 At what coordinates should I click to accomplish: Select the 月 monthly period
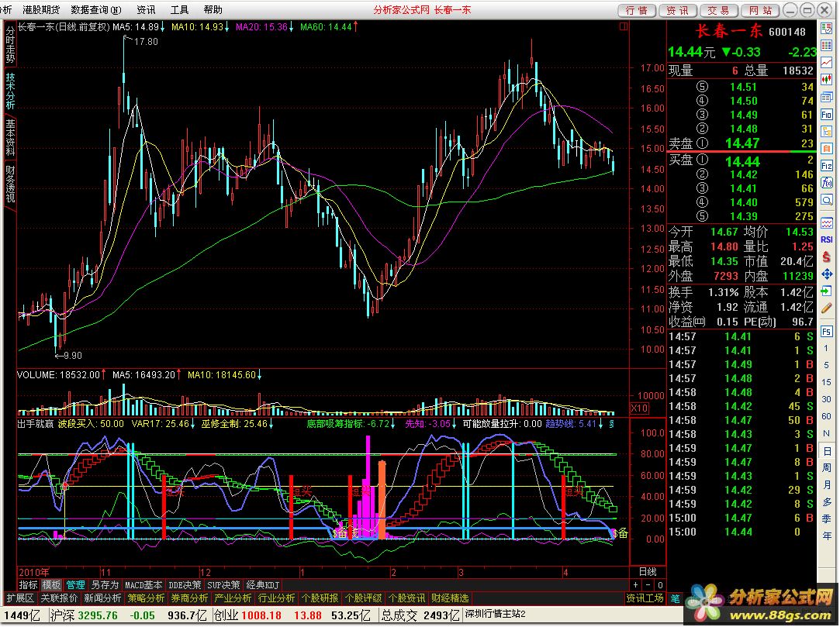click(827, 485)
